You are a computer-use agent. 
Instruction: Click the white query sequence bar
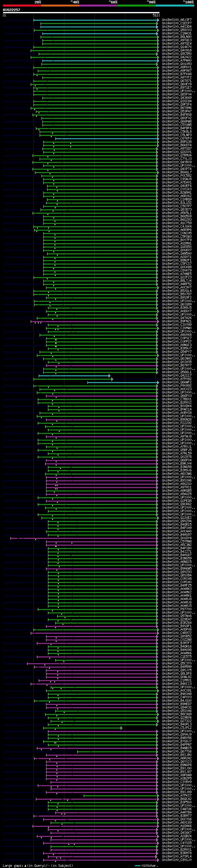tap(81, 13)
